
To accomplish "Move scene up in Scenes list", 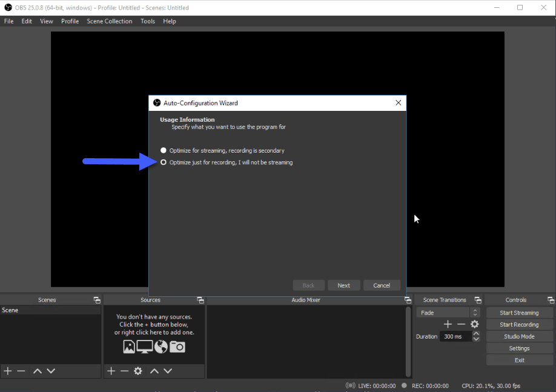I will [38, 371].
